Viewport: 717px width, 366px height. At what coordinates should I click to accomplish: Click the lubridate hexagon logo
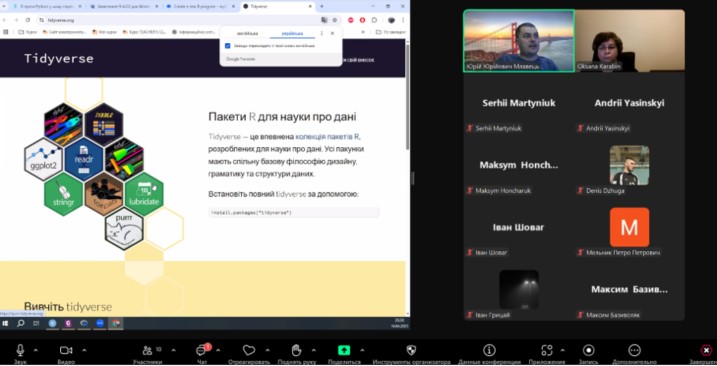coord(144,194)
